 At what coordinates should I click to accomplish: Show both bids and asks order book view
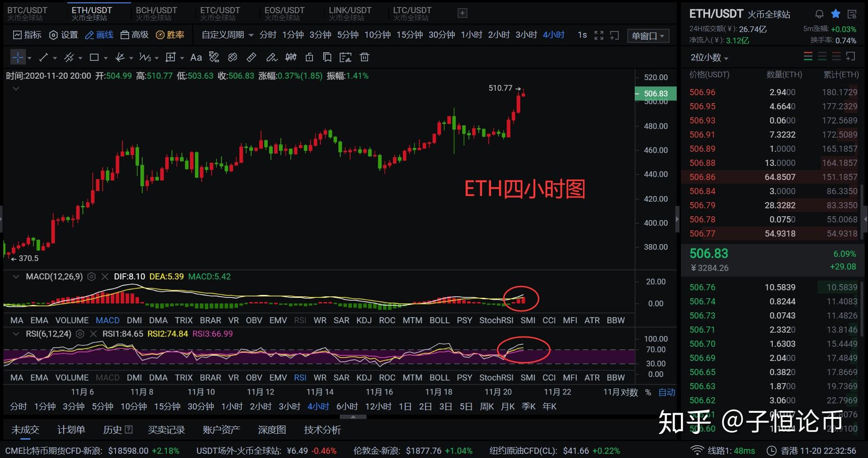808,57
